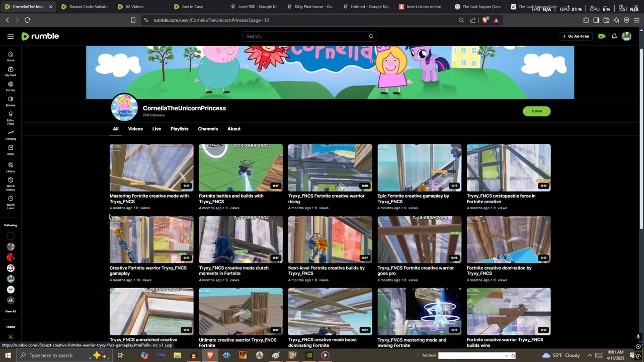Image resolution: width=644 pixels, height=362 pixels.
Task: Open the user profile avatar menu
Action: [x=626, y=36]
